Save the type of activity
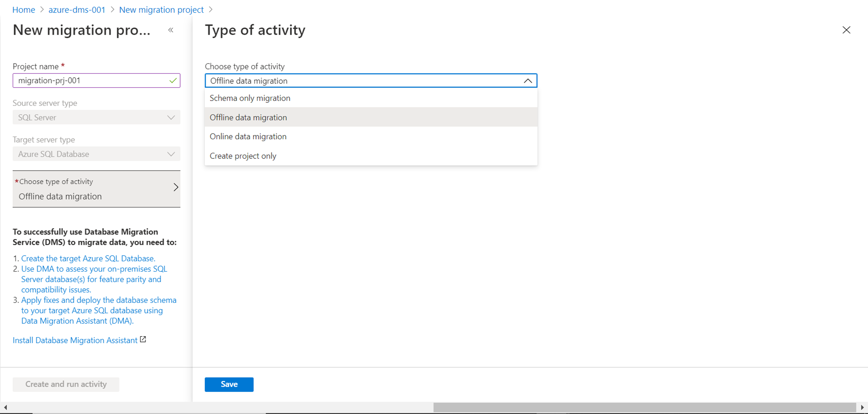This screenshot has height=414, width=868. (229, 384)
